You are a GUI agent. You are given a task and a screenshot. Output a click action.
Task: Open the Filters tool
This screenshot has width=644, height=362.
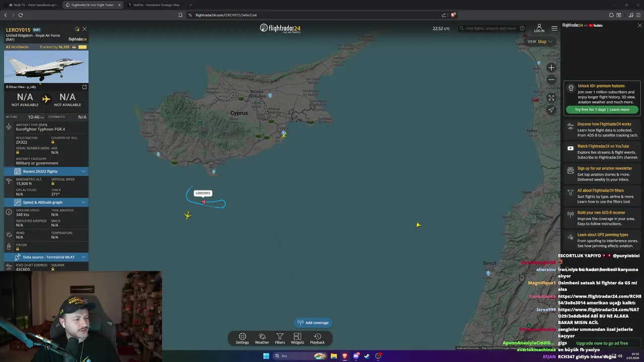(280, 338)
